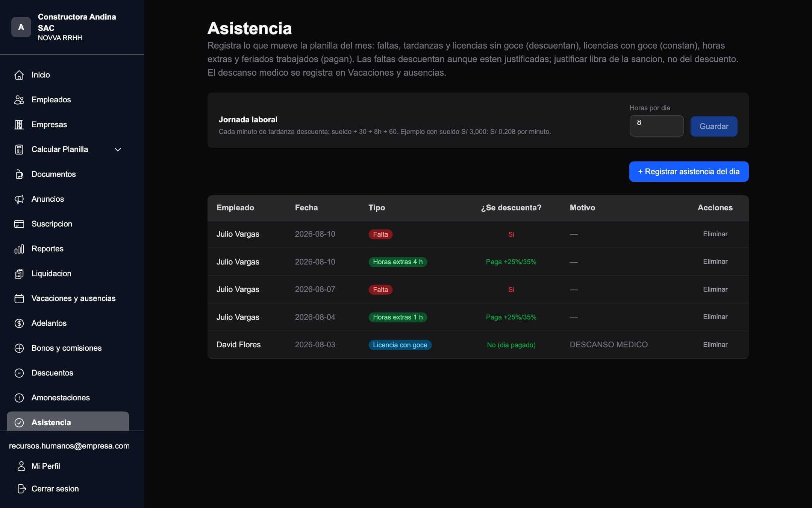Open the Inicio home icon
812x508 pixels.
tap(19, 75)
